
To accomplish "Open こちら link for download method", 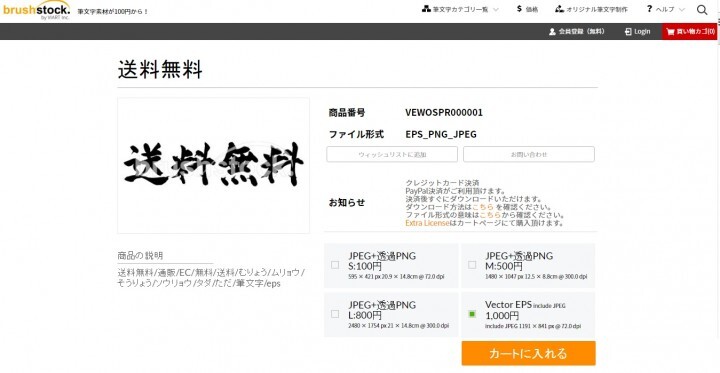I will 483,207.
